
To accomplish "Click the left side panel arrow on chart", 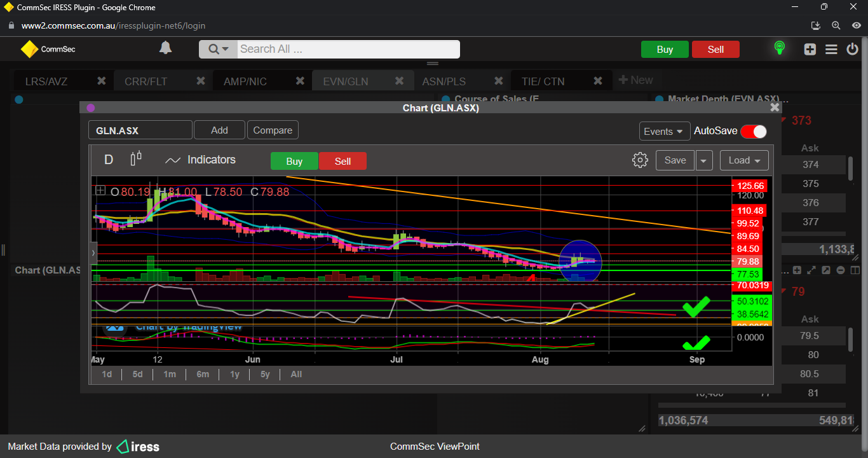I will 93,253.
